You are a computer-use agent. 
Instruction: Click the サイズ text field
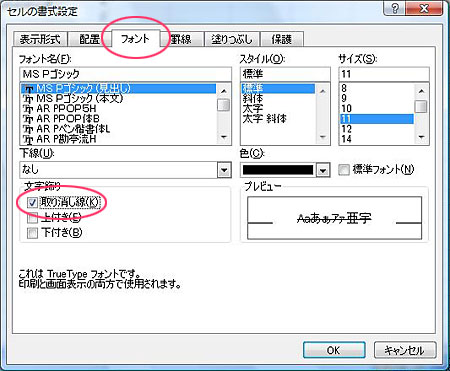[384, 74]
